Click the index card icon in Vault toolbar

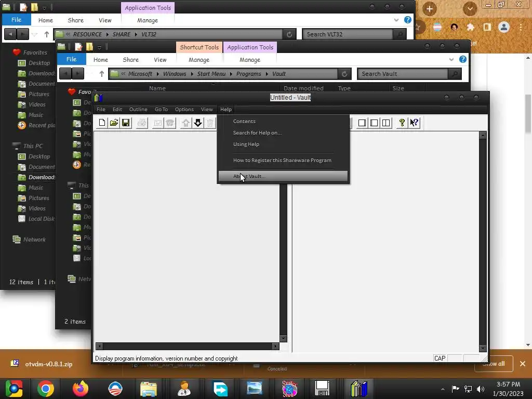(x=158, y=123)
